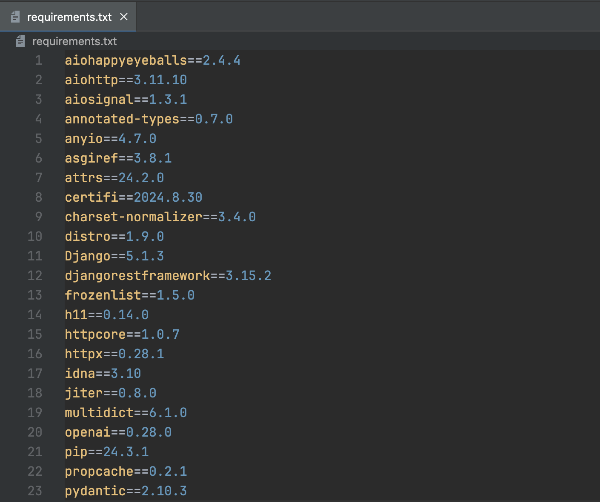This screenshot has height=502, width=600.
Task: Click the requirements.txt breadcrumb file icon
Action: tap(20, 41)
